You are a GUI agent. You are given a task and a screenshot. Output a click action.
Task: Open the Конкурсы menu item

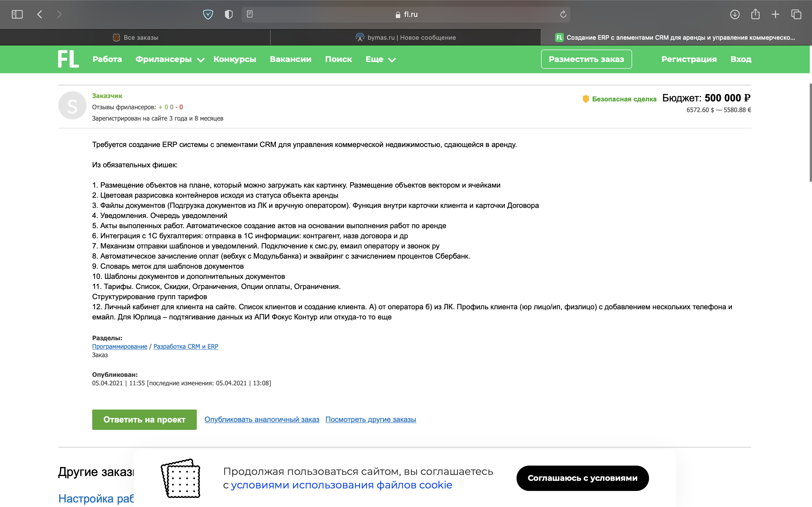tap(235, 59)
